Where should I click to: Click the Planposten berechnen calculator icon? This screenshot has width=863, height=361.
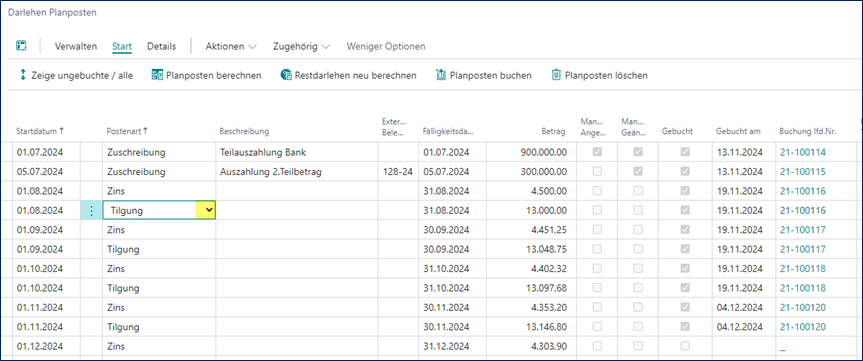coord(157,75)
